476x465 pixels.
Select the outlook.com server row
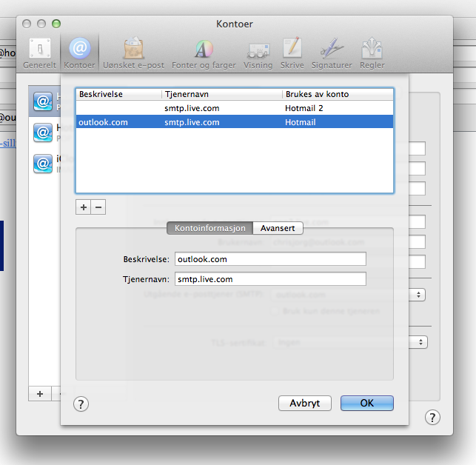coord(235,122)
